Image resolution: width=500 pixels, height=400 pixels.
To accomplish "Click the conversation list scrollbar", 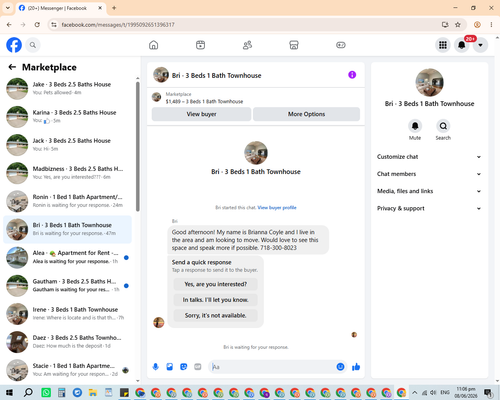I will click(138, 147).
